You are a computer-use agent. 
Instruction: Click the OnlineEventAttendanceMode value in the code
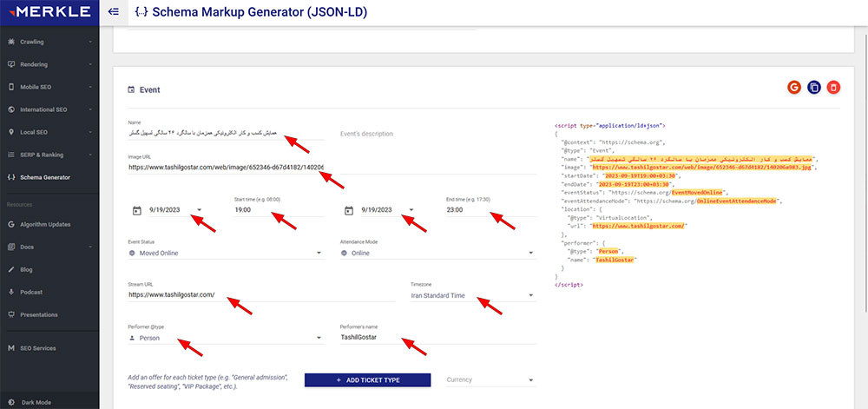pos(737,201)
